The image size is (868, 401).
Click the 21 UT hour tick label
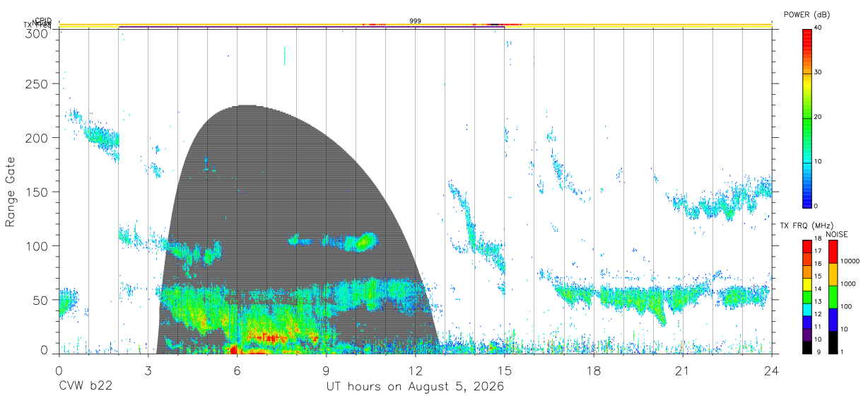click(x=683, y=371)
